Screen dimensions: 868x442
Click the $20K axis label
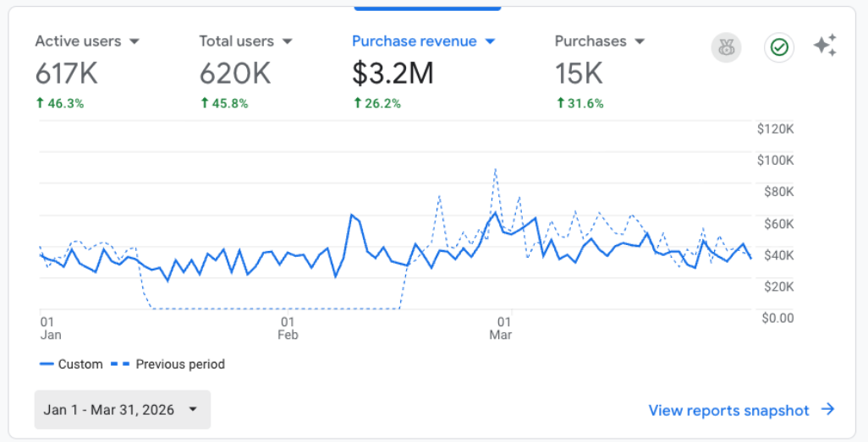(778, 286)
